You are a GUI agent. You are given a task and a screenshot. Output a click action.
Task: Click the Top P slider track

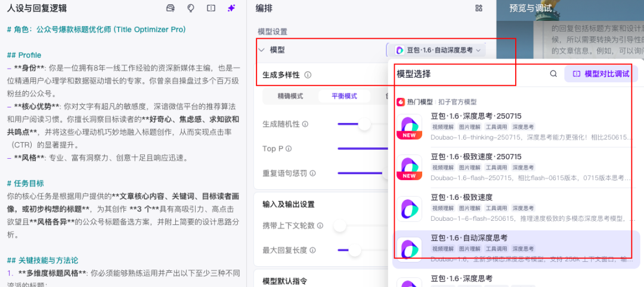pyautogui.click(x=363, y=149)
